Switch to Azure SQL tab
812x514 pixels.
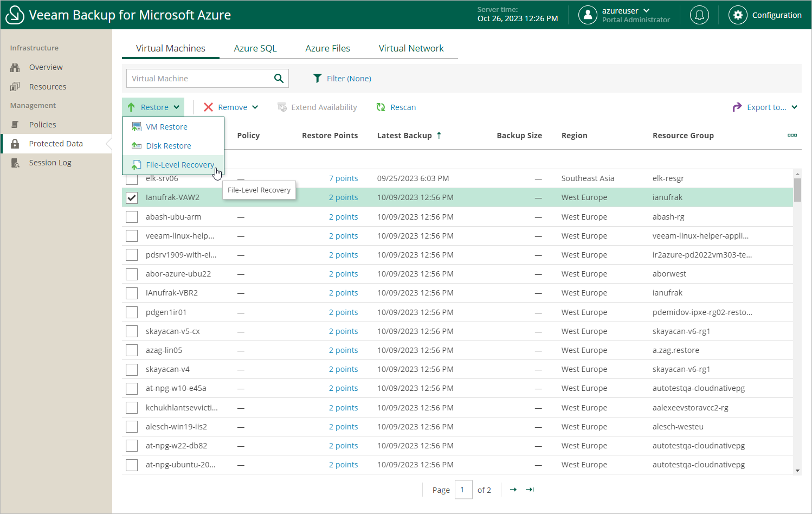[x=255, y=48]
